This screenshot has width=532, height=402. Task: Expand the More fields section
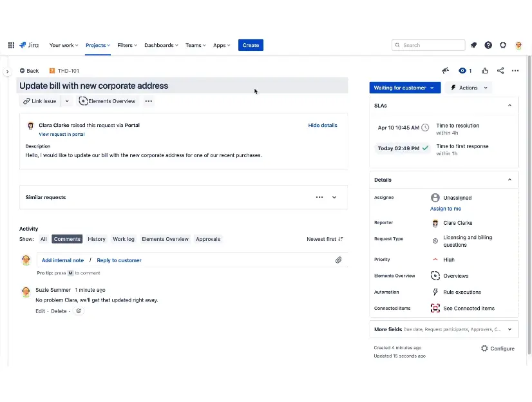point(509,329)
